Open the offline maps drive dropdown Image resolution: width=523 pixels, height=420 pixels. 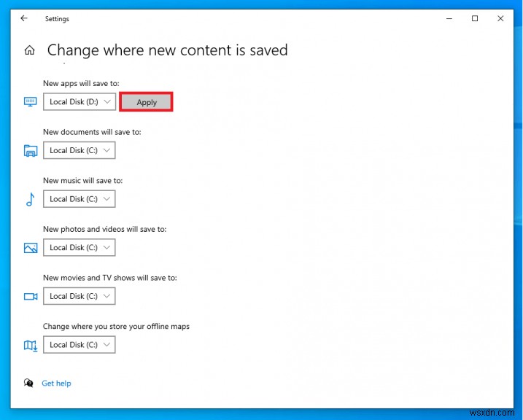point(80,345)
